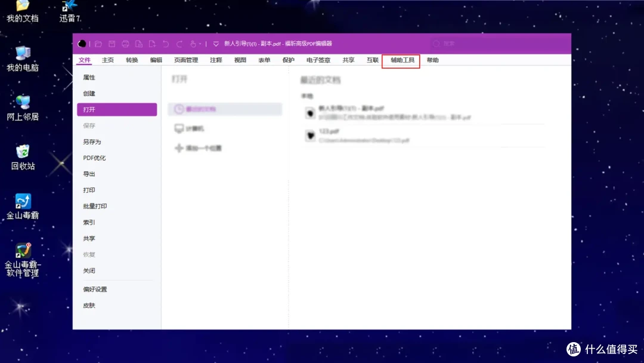The width and height of the screenshot is (644, 363).
Task: Click the Undo arrow icon
Action: click(x=166, y=44)
